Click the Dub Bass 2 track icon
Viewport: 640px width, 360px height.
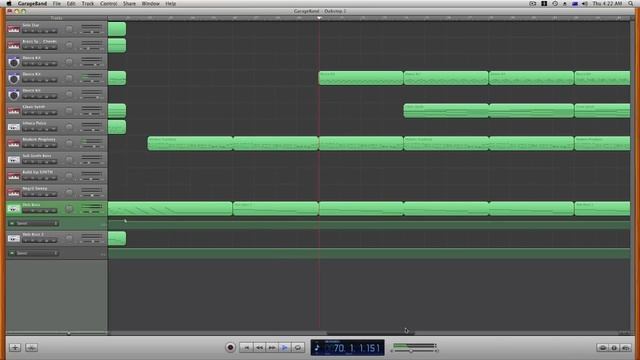click(x=13, y=238)
